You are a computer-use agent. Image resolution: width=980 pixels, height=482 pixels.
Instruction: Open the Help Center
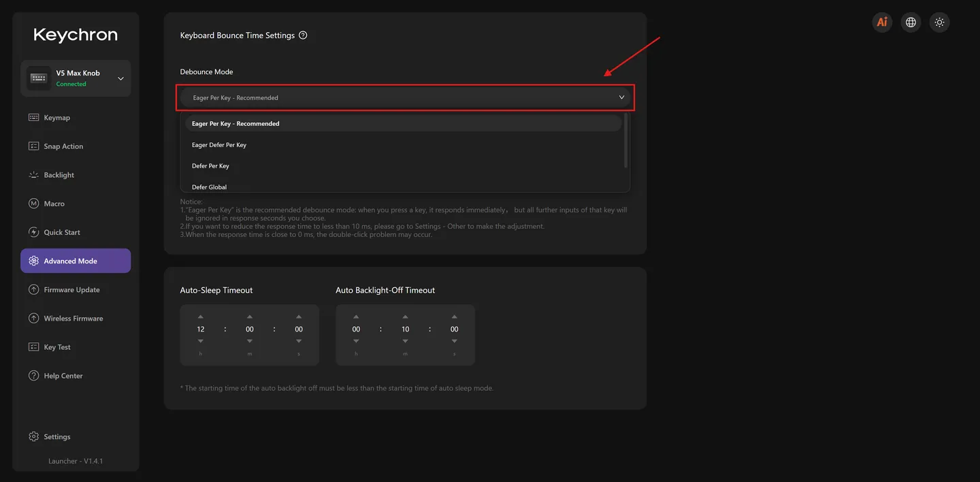(x=76, y=376)
